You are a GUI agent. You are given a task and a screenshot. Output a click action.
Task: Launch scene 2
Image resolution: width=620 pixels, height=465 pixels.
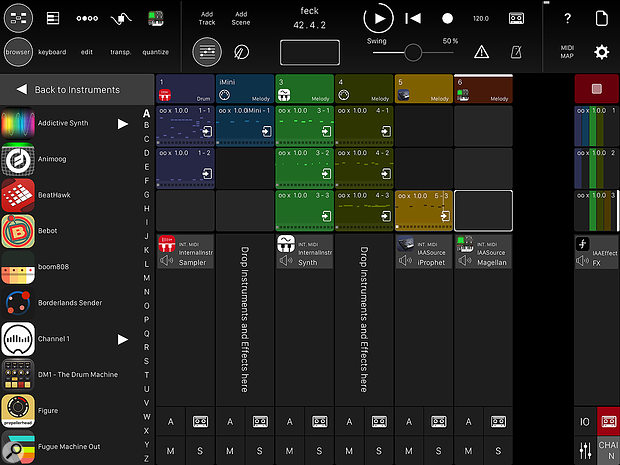[x=596, y=168]
